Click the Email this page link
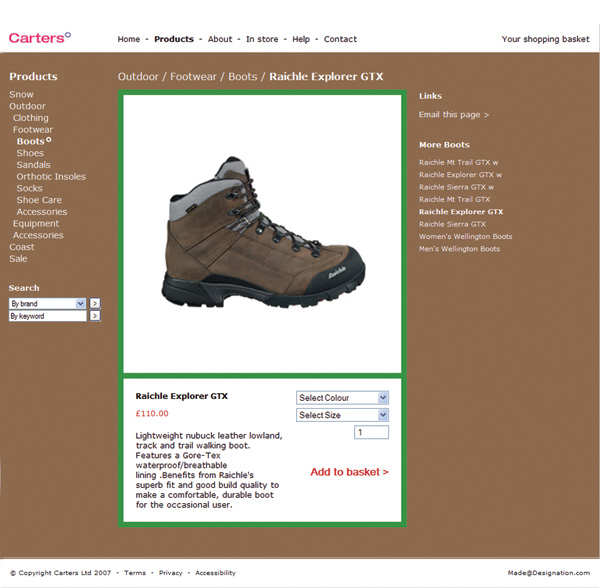Image resolution: width=600 pixels, height=588 pixels. (453, 115)
